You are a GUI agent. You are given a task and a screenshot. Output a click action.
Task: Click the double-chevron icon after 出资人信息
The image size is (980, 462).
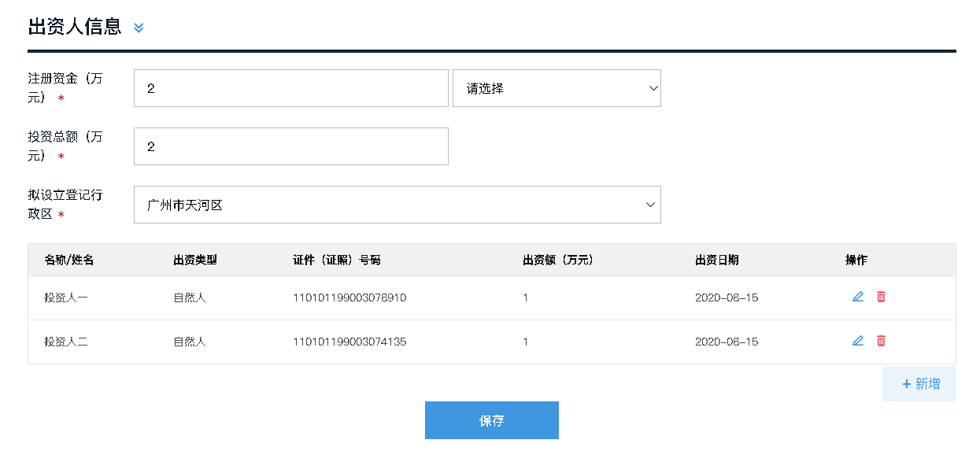click(x=139, y=27)
